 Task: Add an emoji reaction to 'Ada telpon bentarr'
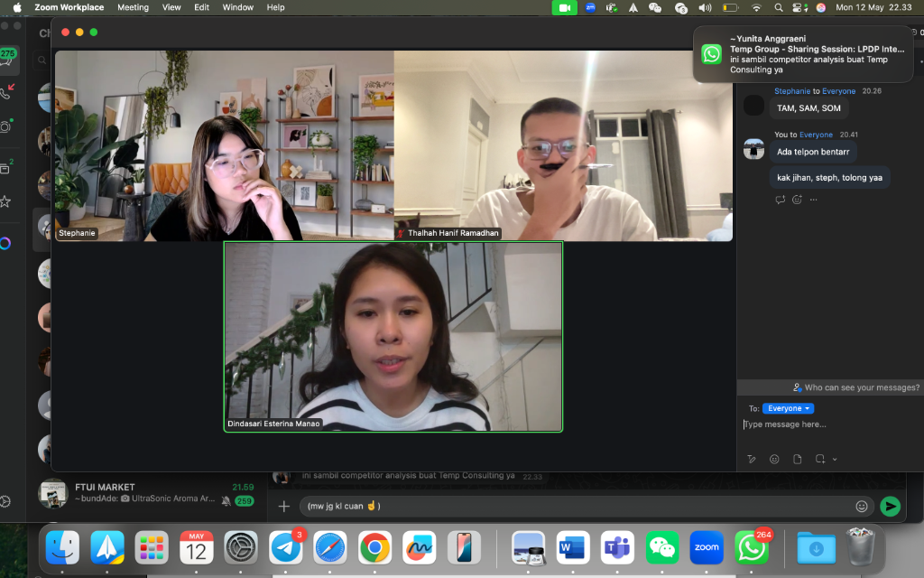[x=796, y=200]
